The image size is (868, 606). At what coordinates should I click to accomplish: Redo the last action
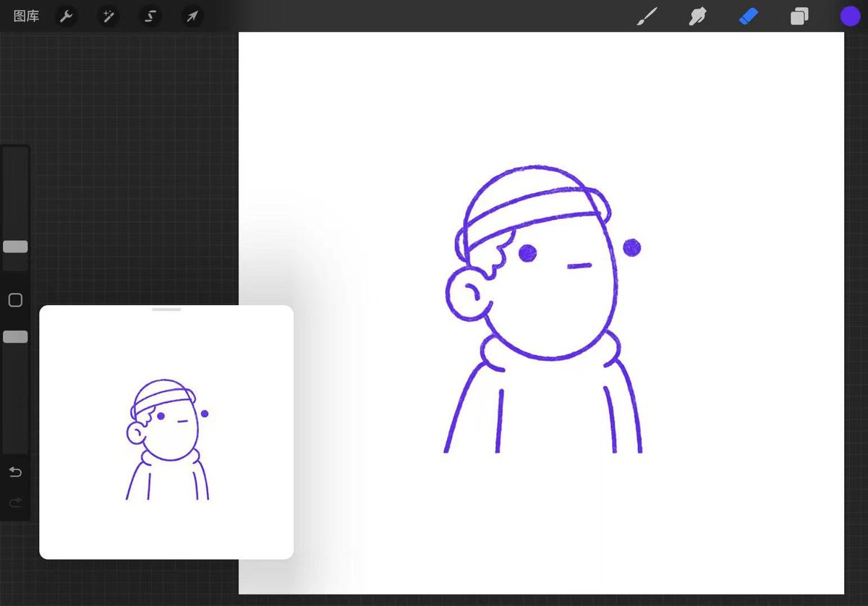(x=15, y=502)
